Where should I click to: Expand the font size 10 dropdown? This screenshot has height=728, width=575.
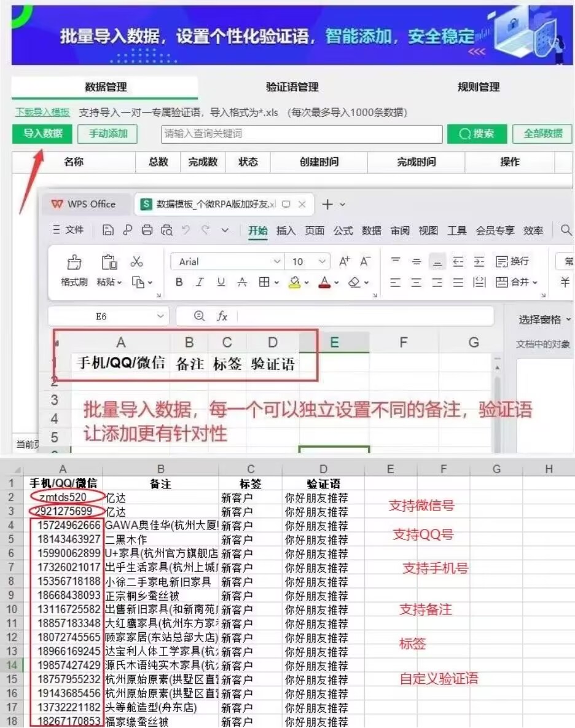[323, 262]
